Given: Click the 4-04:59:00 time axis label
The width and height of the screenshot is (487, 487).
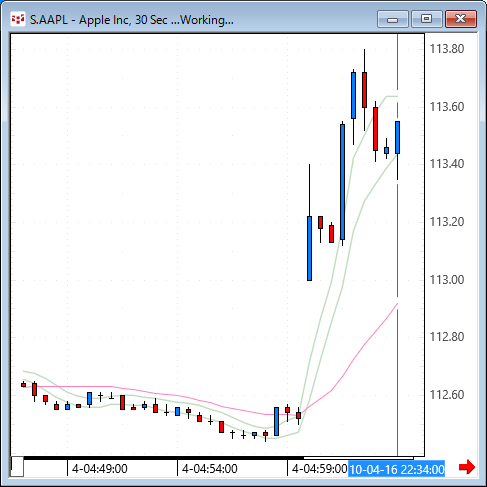Looking at the screenshot, I should (x=319, y=469).
